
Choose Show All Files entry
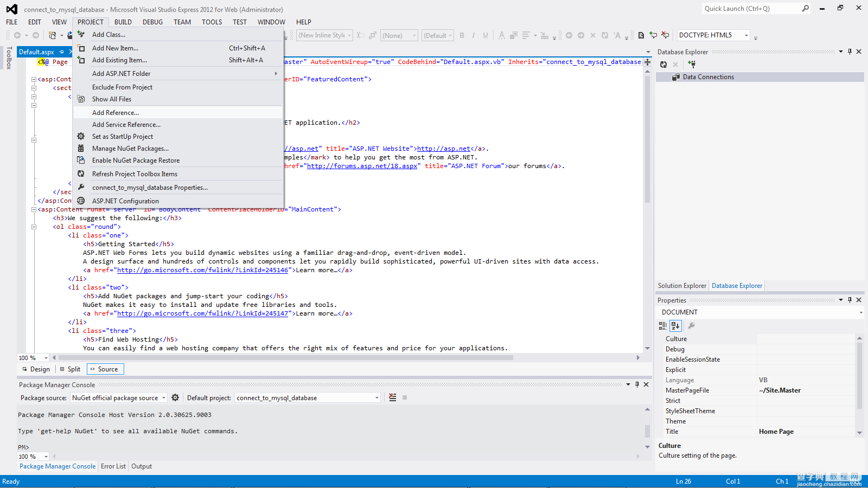coord(178,99)
